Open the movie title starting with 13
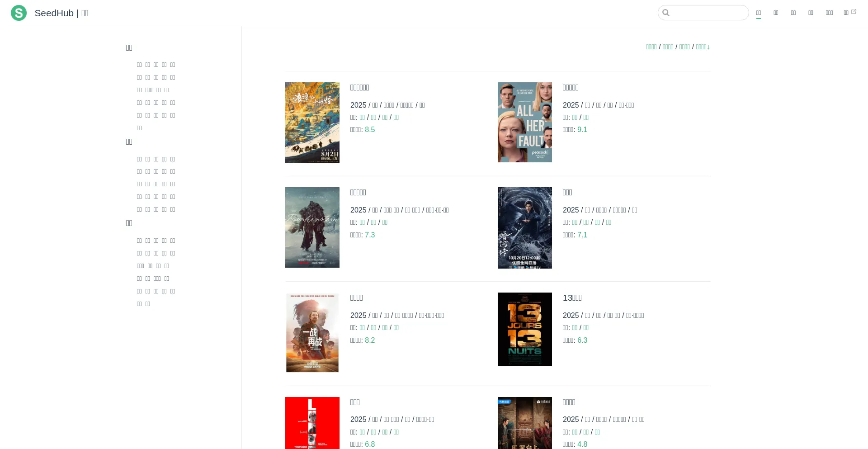 pos(572,298)
